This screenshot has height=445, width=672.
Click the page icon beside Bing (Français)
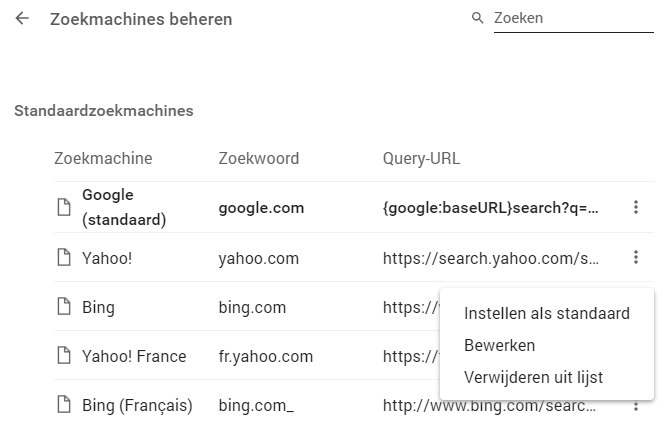coord(64,405)
